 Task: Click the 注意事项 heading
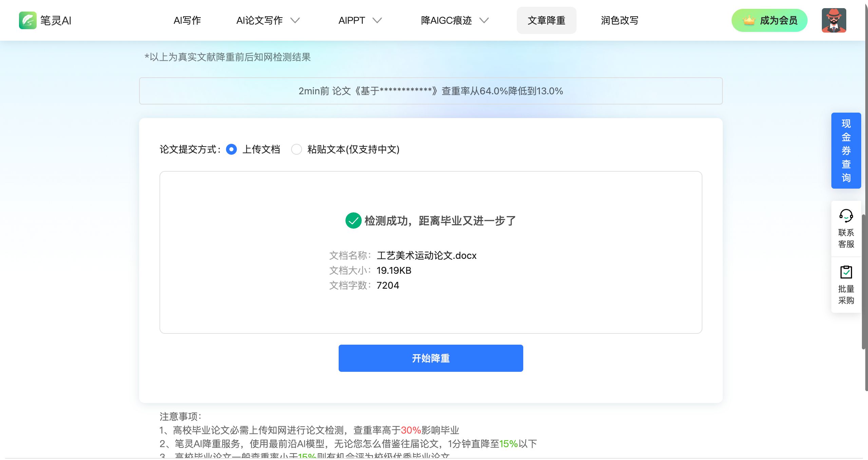[x=181, y=417]
